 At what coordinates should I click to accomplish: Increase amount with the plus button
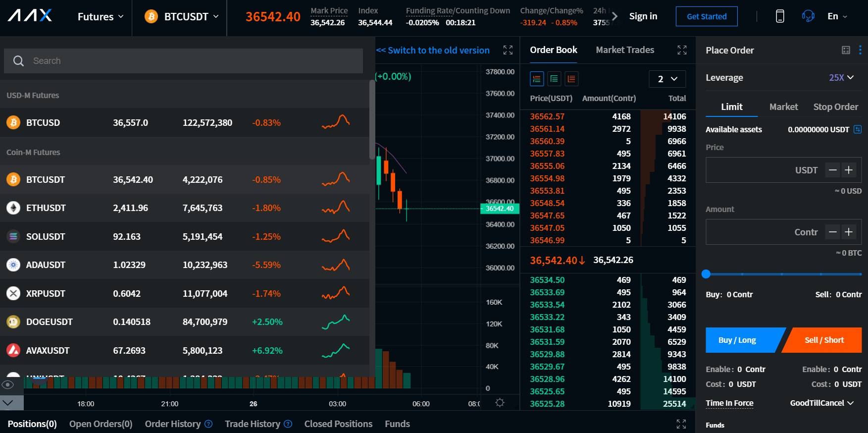tap(849, 232)
